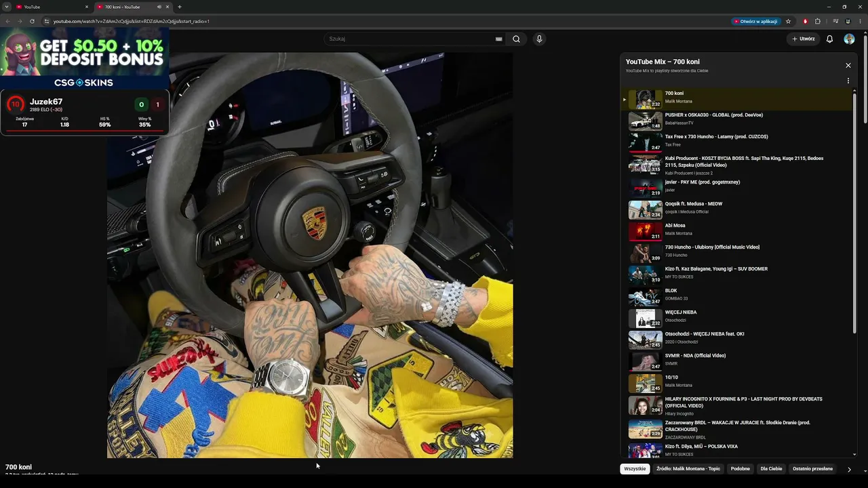Screen dimensions: 868x488
Task: Click the playlist panel scrollbar
Action: click(x=854, y=214)
